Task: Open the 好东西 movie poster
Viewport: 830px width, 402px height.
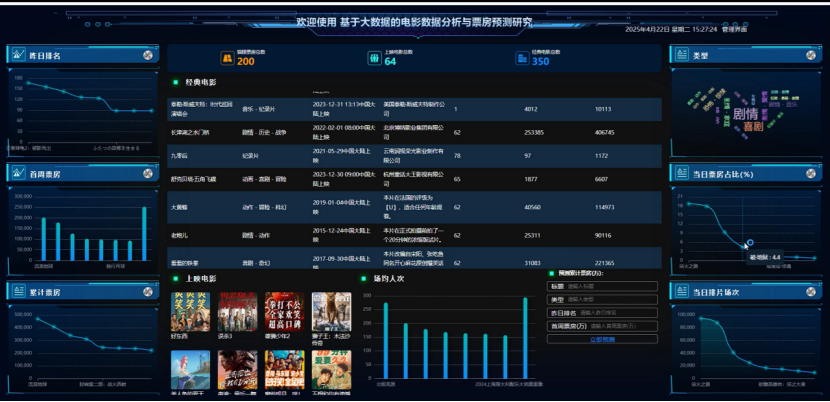Action: click(190, 312)
